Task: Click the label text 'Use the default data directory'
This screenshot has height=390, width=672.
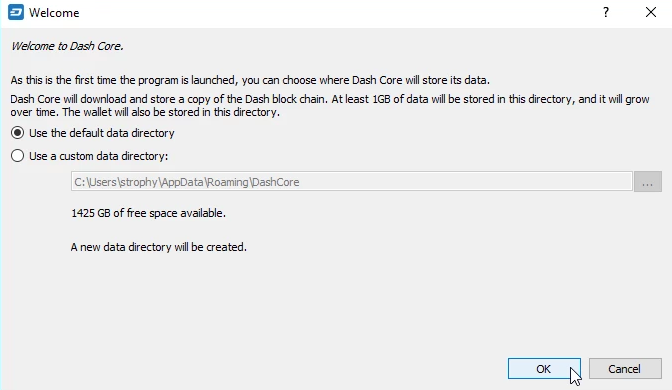Action: 102,133
